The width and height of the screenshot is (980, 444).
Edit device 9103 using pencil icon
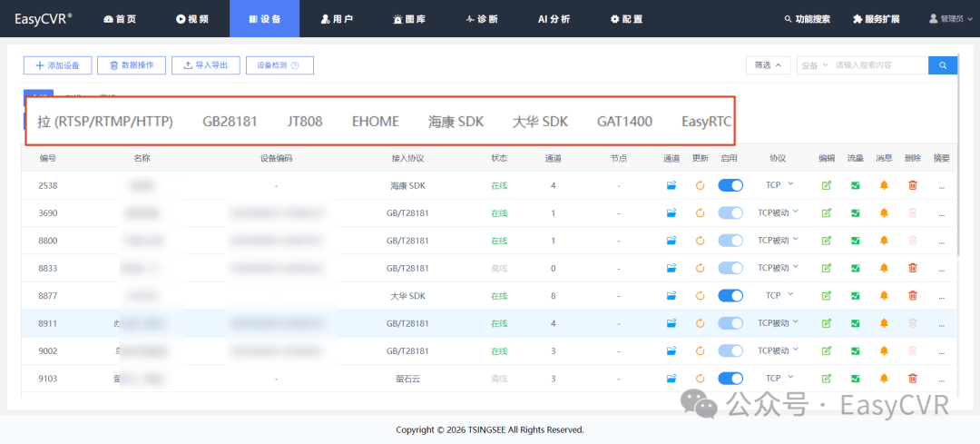point(827,379)
